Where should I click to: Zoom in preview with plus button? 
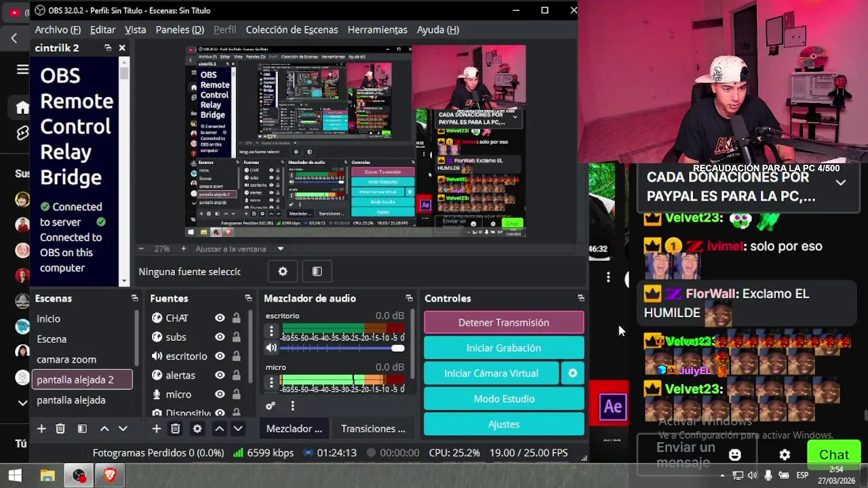(x=183, y=249)
